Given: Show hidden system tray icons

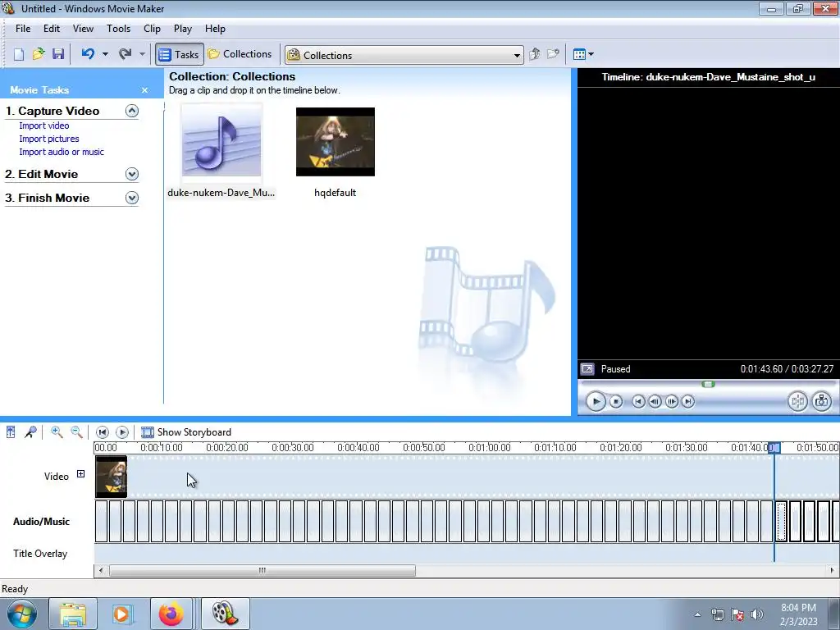Looking at the screenshot, I should pyautogui.click(x=697, y=614).
